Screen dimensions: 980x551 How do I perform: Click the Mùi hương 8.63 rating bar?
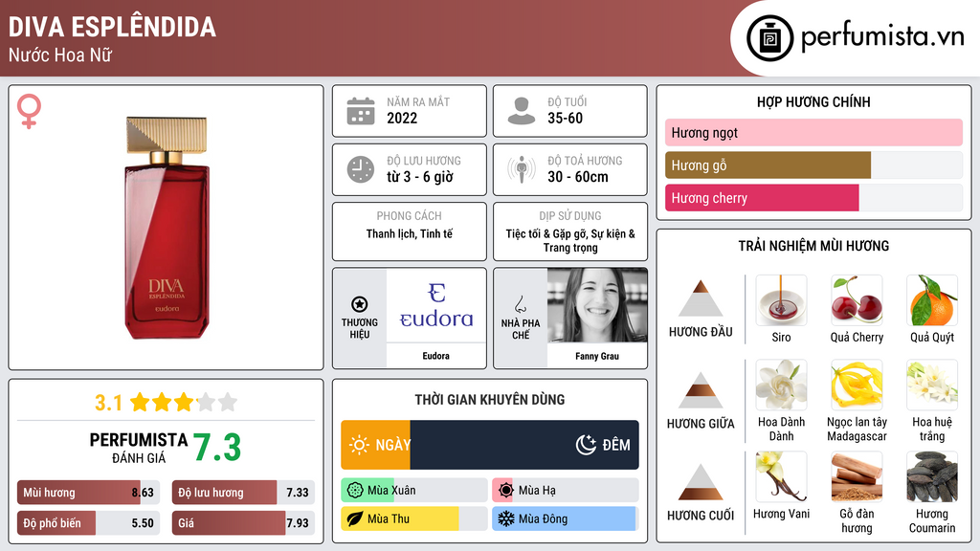(88, 493)
